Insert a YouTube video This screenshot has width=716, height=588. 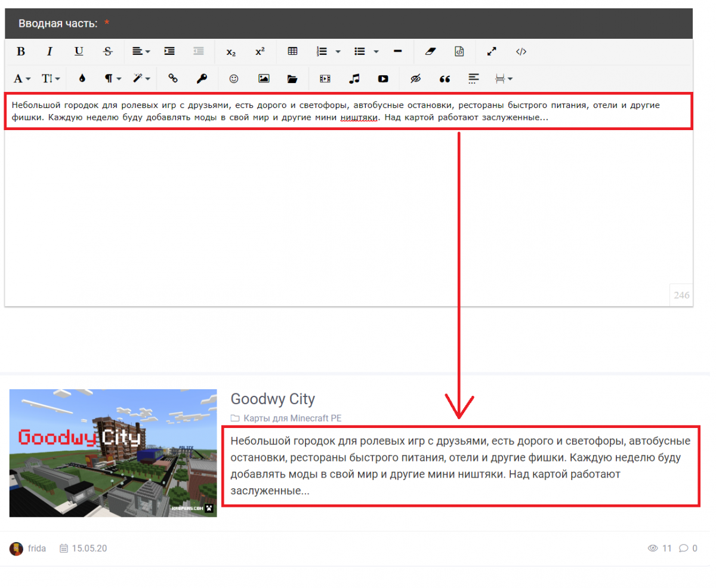tap(383, 78)
